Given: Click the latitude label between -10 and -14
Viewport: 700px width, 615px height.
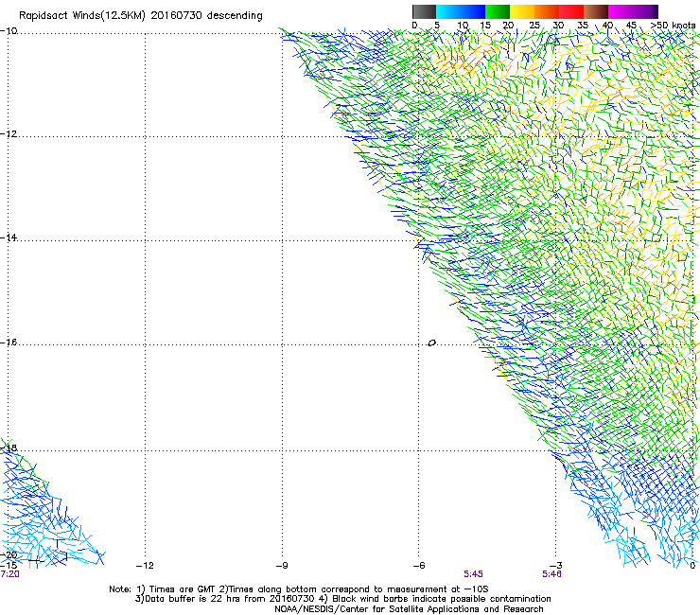Looking at the screenshot, I should click(9, 134).
